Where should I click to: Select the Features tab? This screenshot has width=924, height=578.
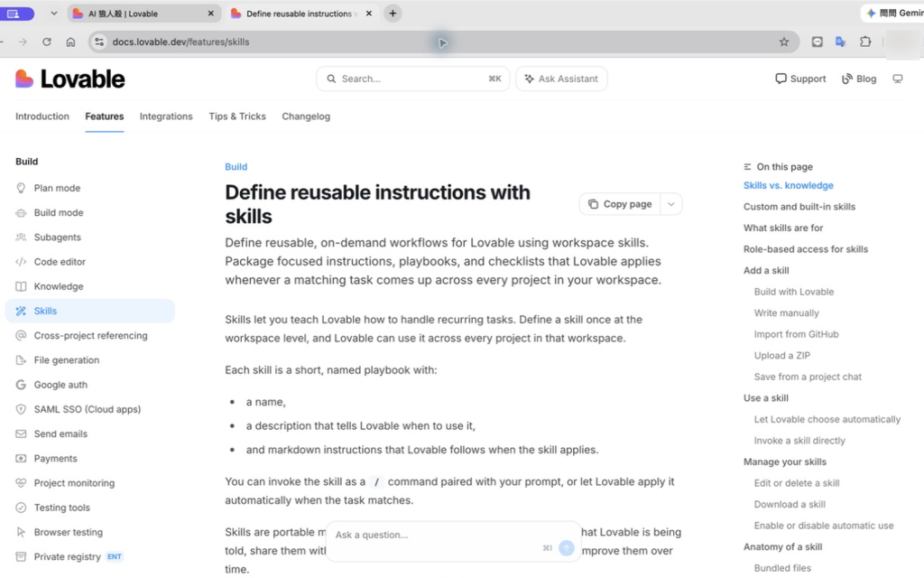pyautogui.click(x=105, y=117)
